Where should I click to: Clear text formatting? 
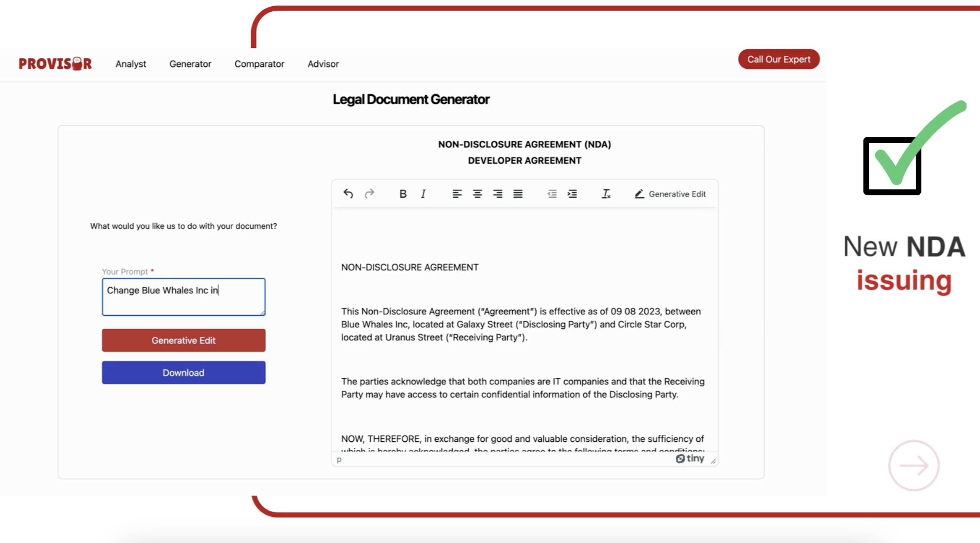[x=606, y=194]
